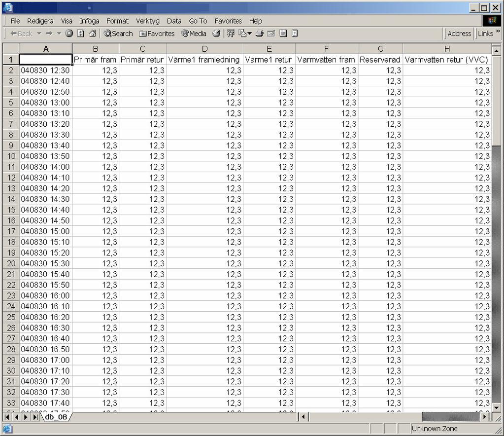
Task: Open the Back history dropdown arrow
Action: (39, 34)
